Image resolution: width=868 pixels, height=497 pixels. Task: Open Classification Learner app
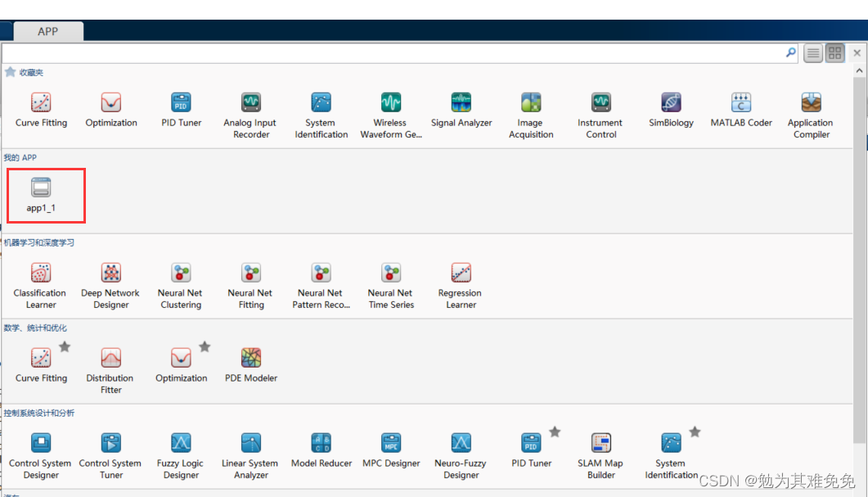[x=41, y=286]
